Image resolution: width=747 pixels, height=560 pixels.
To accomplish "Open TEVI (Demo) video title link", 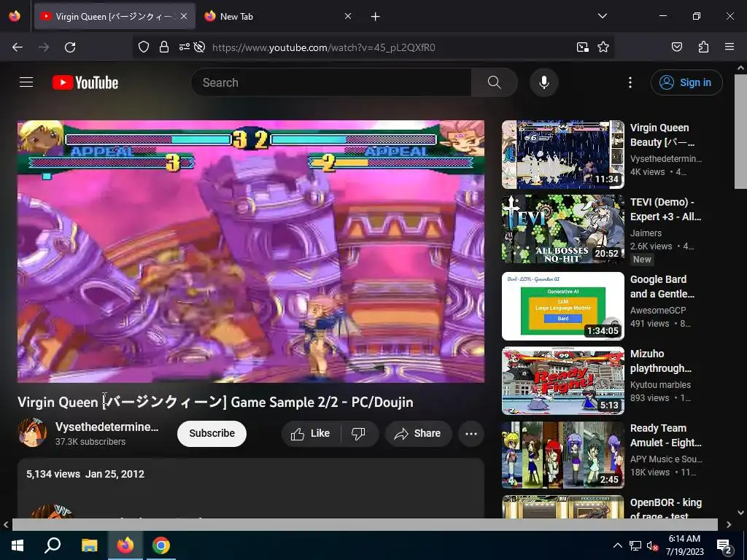I will 665,209.
